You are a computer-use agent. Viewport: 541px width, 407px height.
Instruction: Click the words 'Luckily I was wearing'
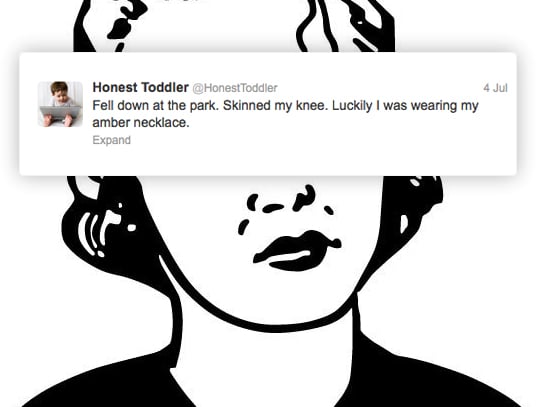395,106
